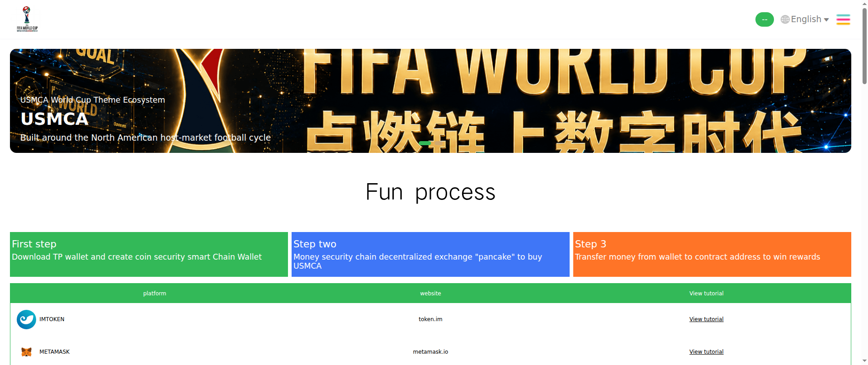Click the inactive grey carousel indicator
The image size is (868, 365).
[438, 143]
